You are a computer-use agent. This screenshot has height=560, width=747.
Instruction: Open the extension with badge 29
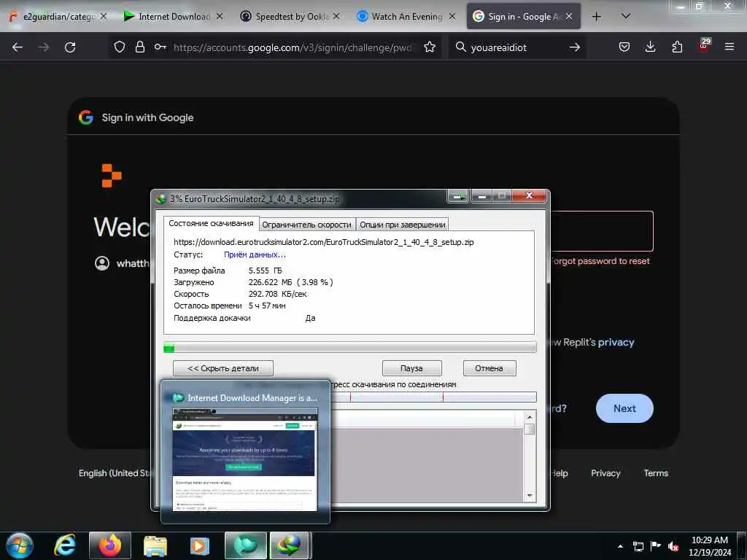click(704, 45)
